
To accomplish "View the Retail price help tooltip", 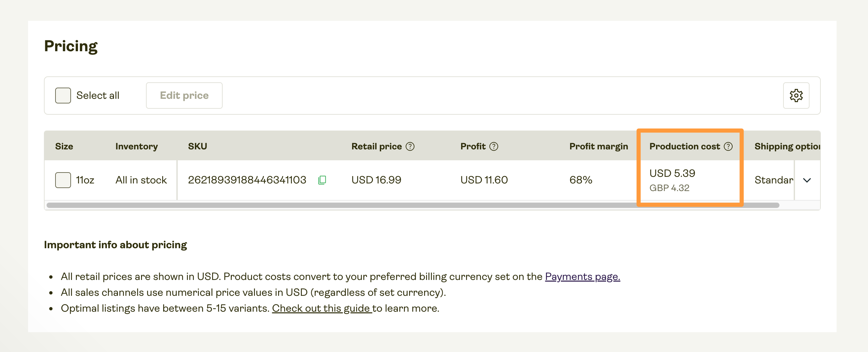I will point(410,146).
